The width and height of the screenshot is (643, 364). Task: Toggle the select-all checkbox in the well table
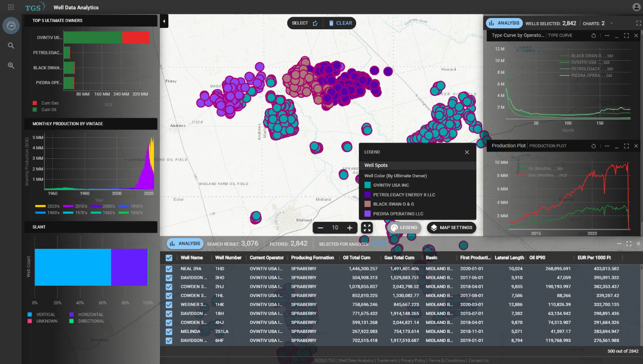(169, 257)
